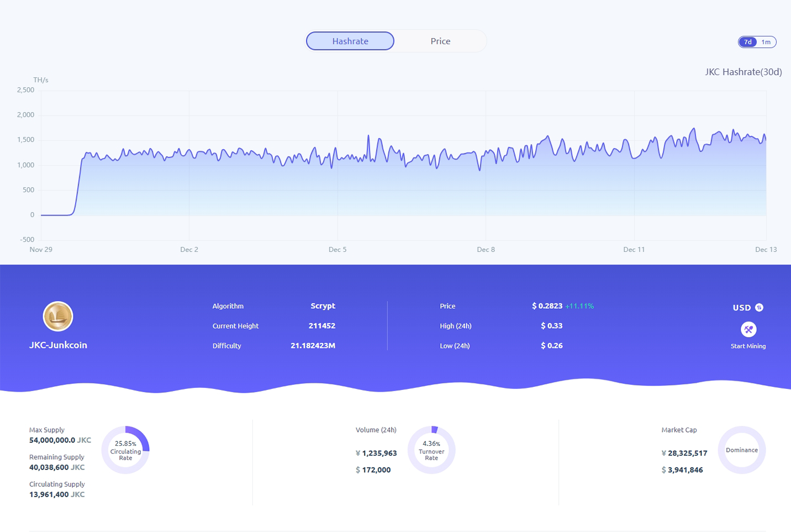Click the Market Cap $ 3,941,846 value
Screen dimensions: 791x532
tap(682, 470)
